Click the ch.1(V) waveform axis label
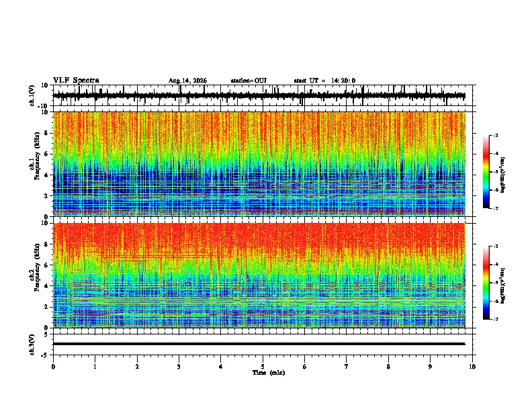The image size is (532, 411). point(32,95)
